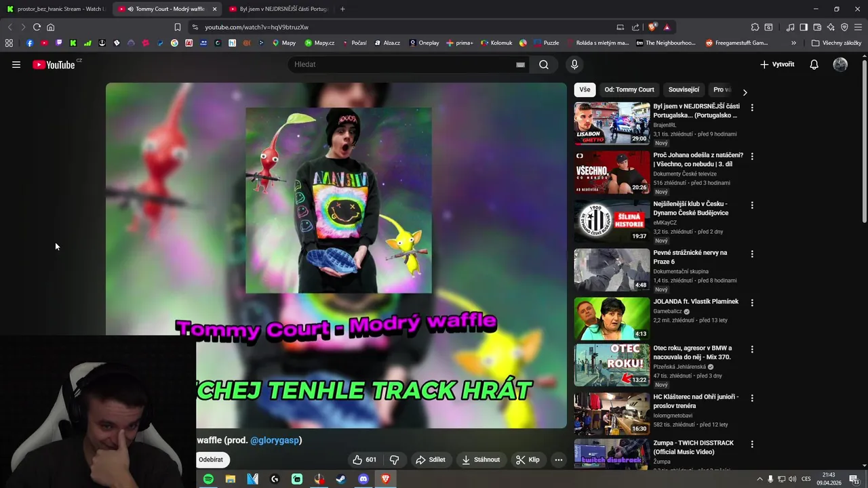Open the browser extensions puzzle icon
The image size is (868, 488).
point(755,27)
